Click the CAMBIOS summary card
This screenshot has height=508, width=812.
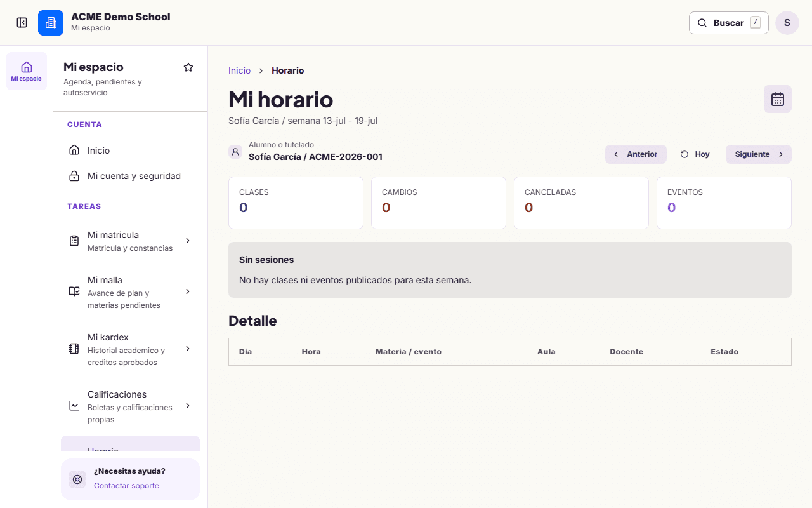point(438,203)
